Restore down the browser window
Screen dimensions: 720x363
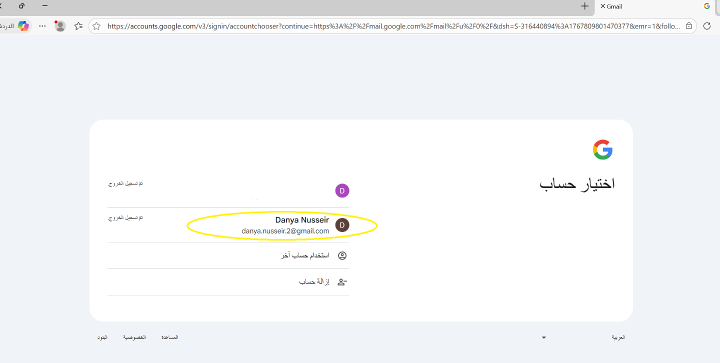click(x=22, y=6)
